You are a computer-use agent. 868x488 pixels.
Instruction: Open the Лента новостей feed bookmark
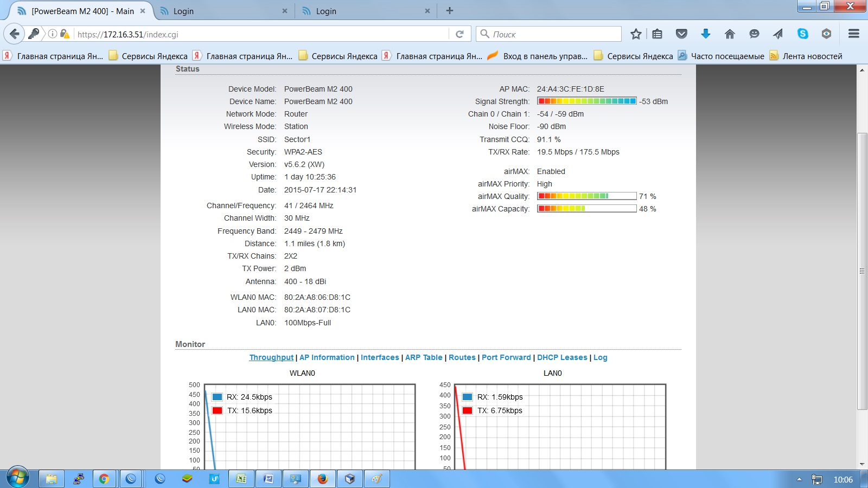pos(806,56)
